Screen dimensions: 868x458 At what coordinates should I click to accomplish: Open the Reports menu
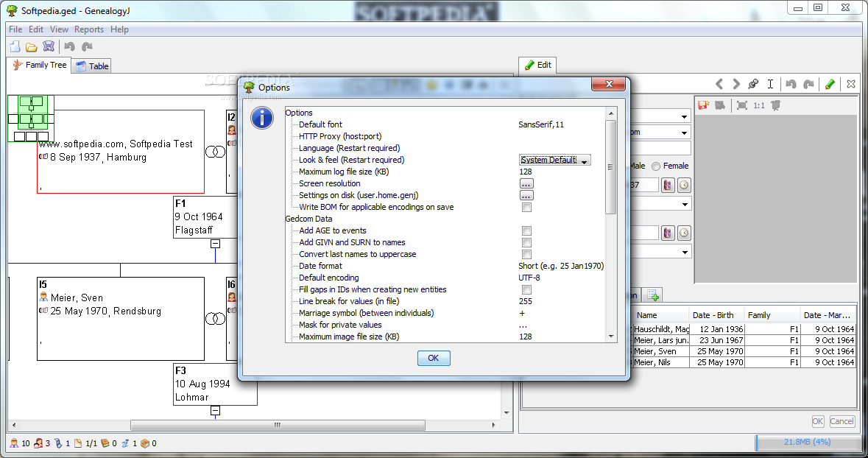pyautogui.click(x=89, y=29)
